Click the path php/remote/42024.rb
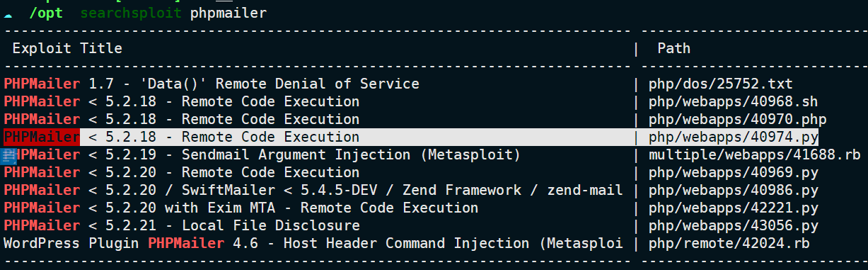Viewport: 868px width, 270px height. (724, 244)
